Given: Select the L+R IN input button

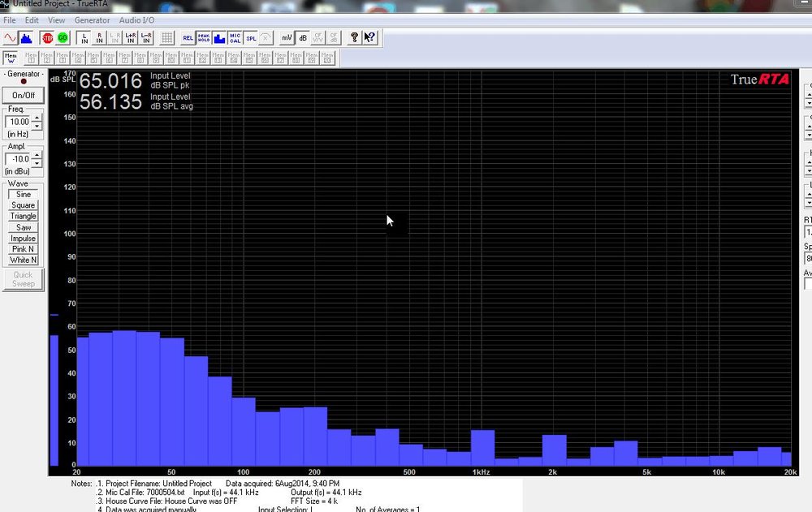Looking at the screenshot, I should pyautogui.click(x=131, y=38).
